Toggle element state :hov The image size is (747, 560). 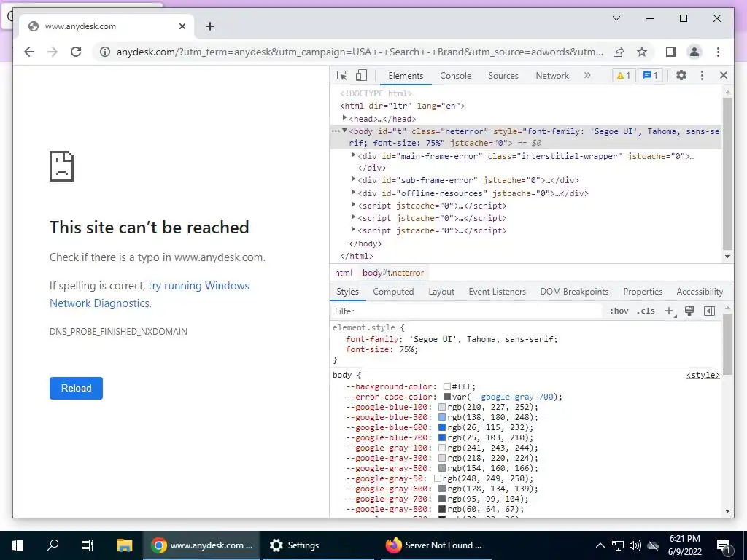[619, 311]
